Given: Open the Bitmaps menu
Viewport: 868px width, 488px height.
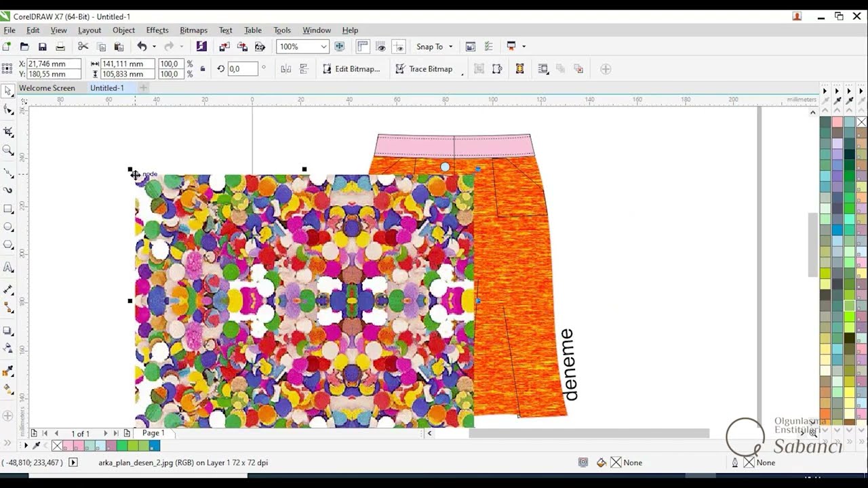Looking at the screenshot, I should (x=193, y=30).
